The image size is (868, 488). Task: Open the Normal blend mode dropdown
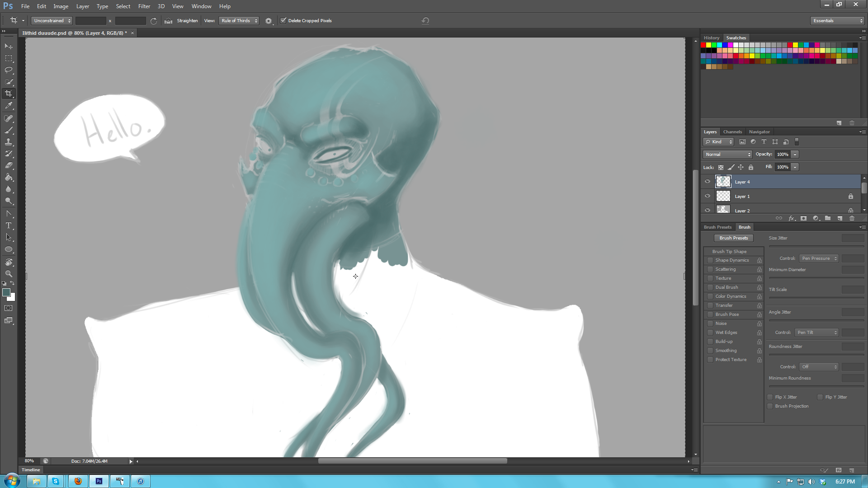coord(727,155)
